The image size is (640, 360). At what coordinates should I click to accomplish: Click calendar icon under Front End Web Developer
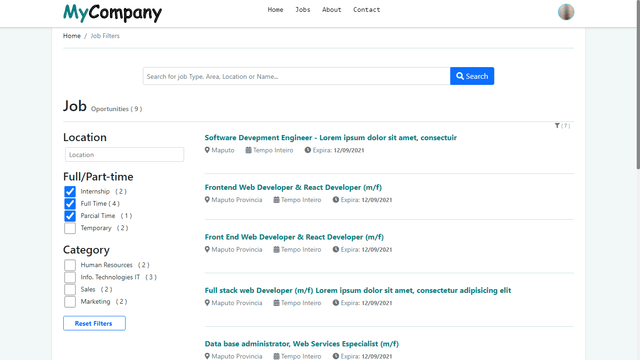pyautogui.click(x=276, y=249)
